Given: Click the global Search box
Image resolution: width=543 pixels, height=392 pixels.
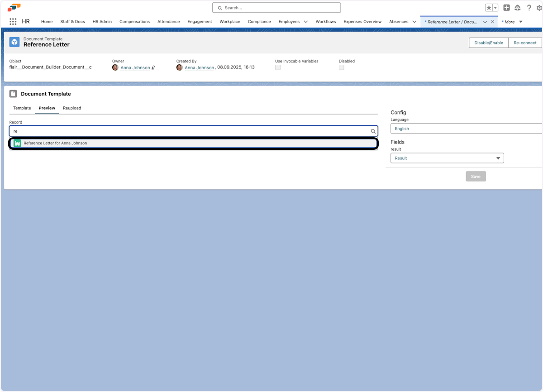Looking at the screenshot, I should tap(276, 8).
